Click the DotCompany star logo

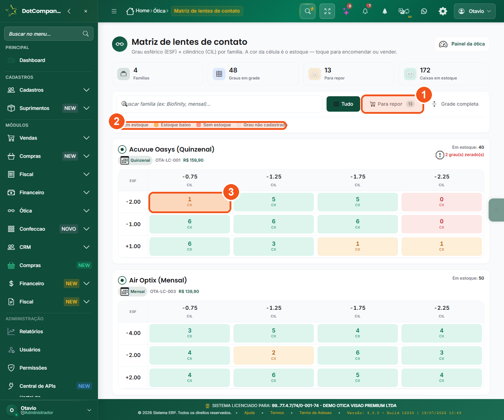click(x=11, y=11)
